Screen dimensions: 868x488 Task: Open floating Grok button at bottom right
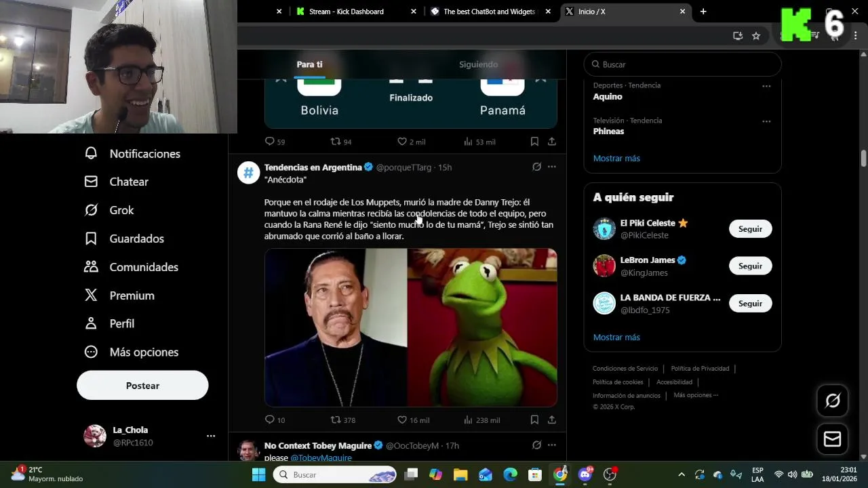click(832, 401)
